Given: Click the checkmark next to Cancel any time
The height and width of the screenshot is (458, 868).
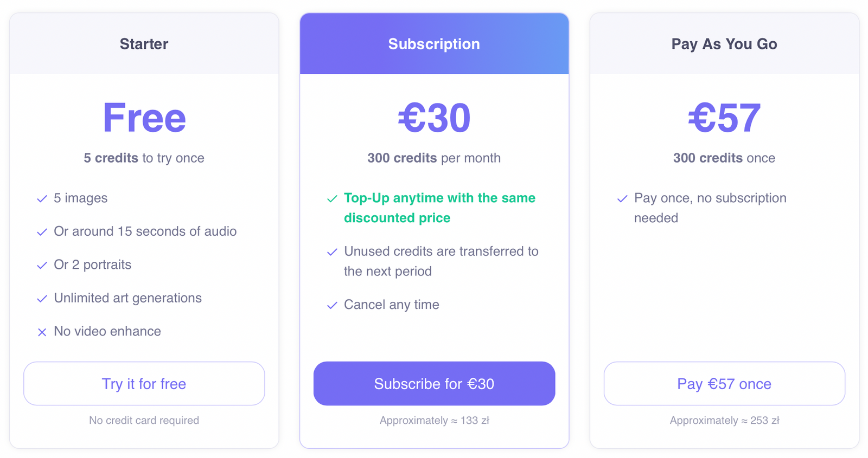Looking at the screenshot, I should [x=332, y=306].
